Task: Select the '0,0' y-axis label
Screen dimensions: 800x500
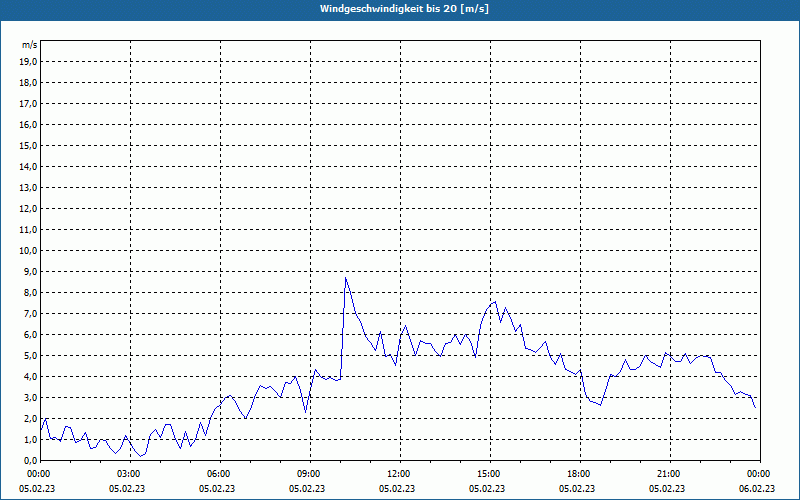Action: (30, 460)
